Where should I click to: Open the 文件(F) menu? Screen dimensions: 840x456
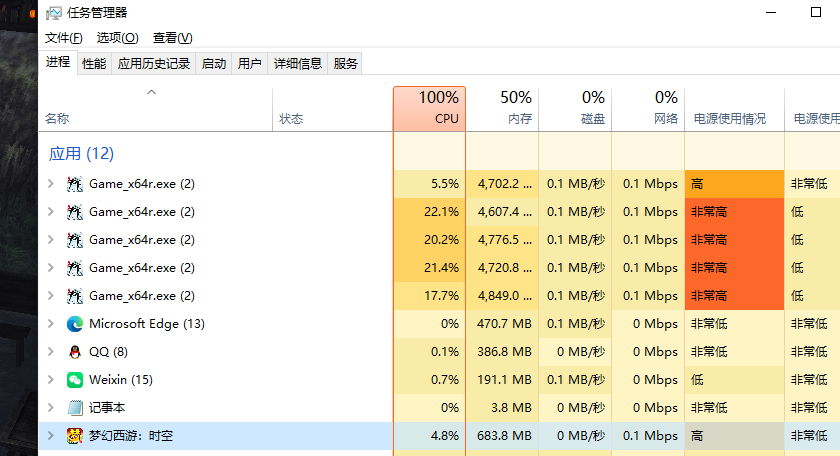(x=63, y=37)
